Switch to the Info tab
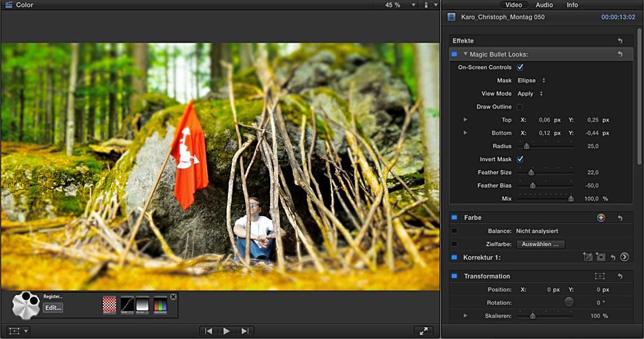This screenshot has height=339, width=644. pos(572,5)
